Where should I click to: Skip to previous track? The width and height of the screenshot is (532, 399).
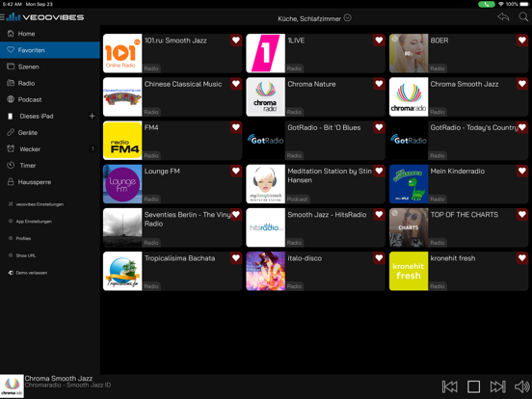pos(449,386)
